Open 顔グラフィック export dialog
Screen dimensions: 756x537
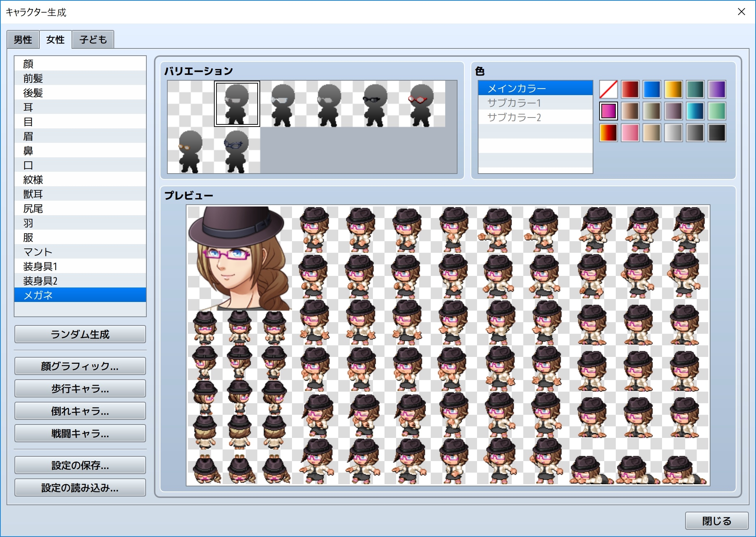tap(80, 366)
